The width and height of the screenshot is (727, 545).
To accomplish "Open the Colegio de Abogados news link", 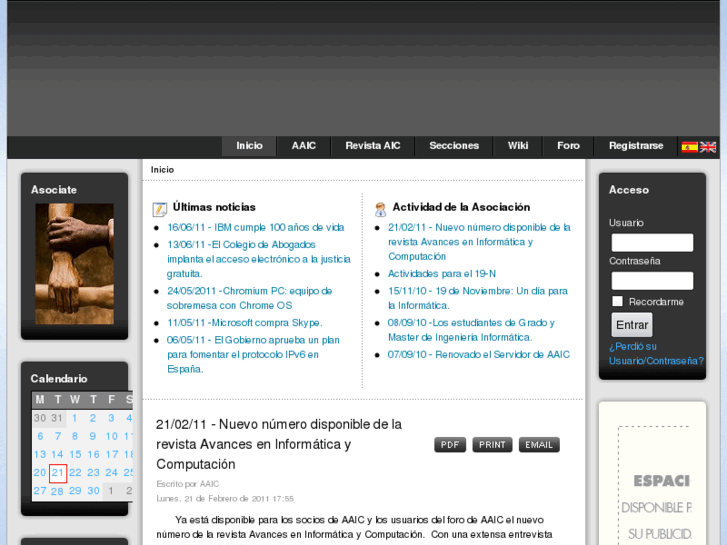I will (259, 259).
